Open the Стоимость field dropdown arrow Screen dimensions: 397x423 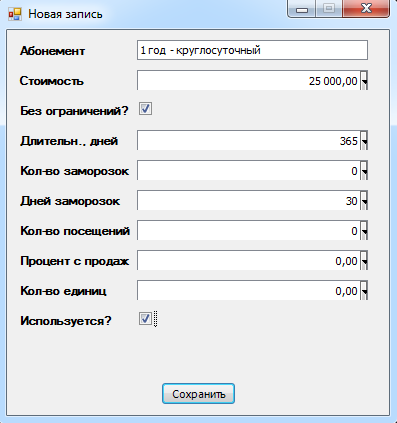(x=364, y=81)
